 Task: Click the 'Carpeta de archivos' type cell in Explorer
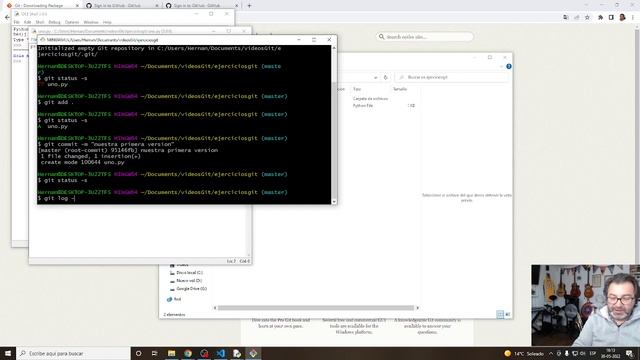coord(370,99)
